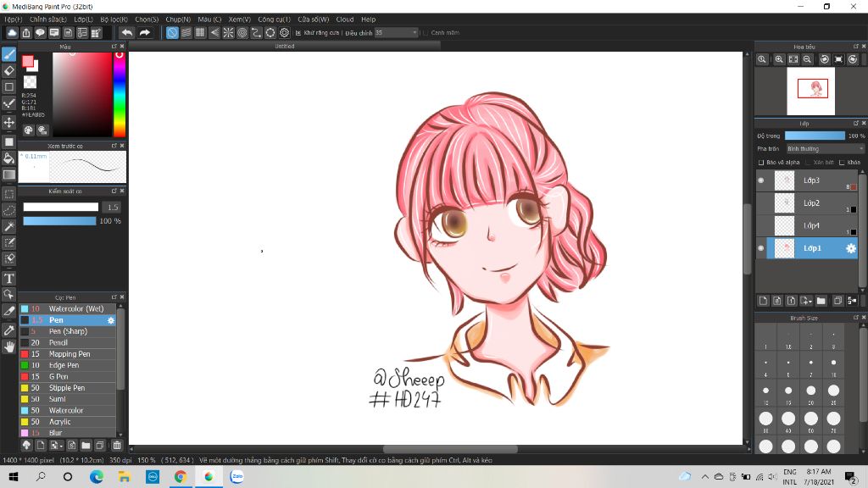Viewport: 868px width, 488px height.
Task: Toggle visibility of layer Lớp4
Action: pos(761,225)
